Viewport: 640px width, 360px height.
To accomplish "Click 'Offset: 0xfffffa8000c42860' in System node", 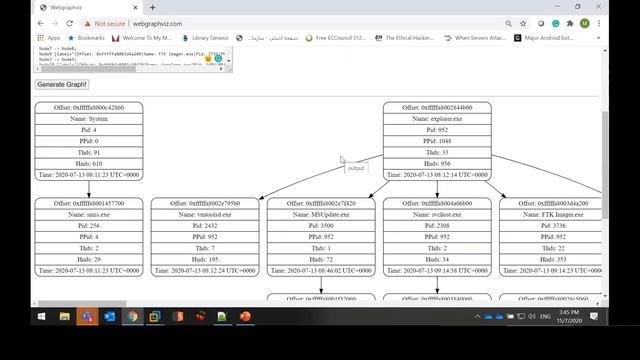I will click(89, 108).
